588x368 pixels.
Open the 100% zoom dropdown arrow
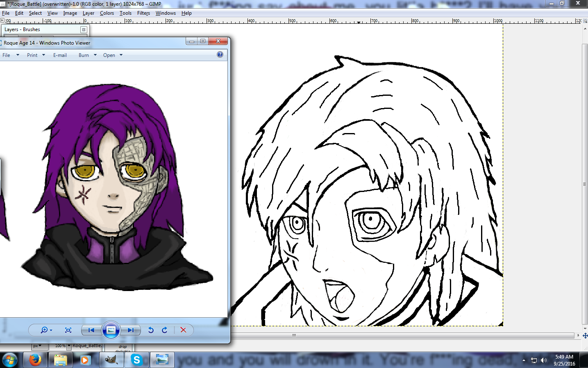69,346
